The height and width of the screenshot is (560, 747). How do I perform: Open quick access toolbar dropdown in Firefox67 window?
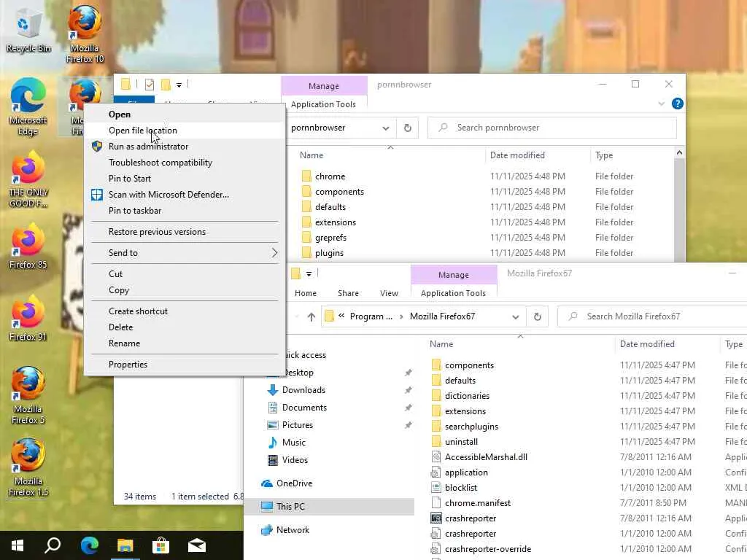309,274
